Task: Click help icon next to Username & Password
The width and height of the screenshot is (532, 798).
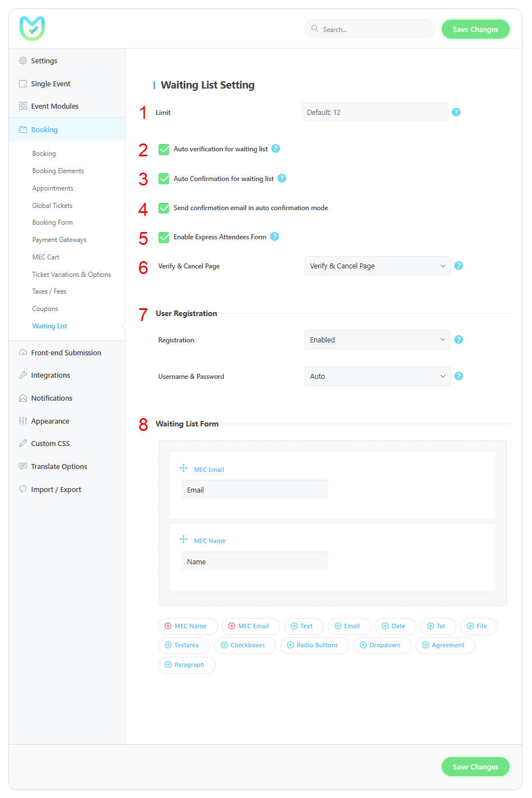Action: 459,376
